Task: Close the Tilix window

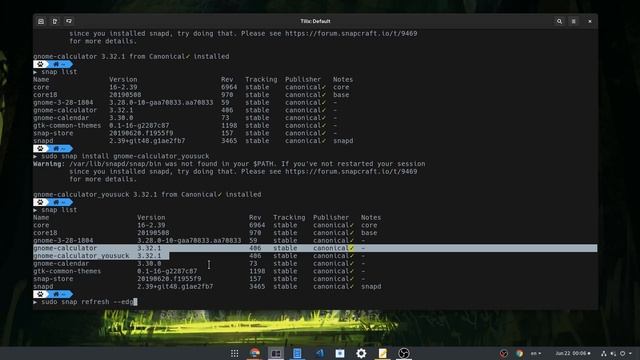Action: point(589,21)
